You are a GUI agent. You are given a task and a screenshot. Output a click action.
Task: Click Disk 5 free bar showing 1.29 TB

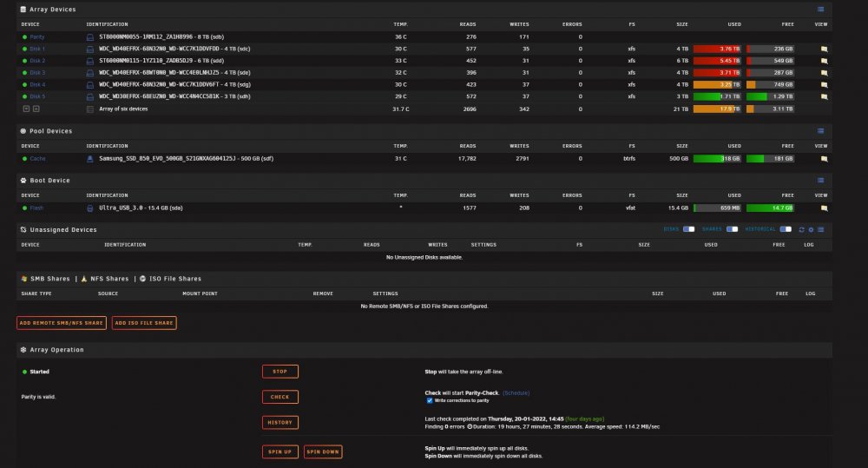pos(770,96)
